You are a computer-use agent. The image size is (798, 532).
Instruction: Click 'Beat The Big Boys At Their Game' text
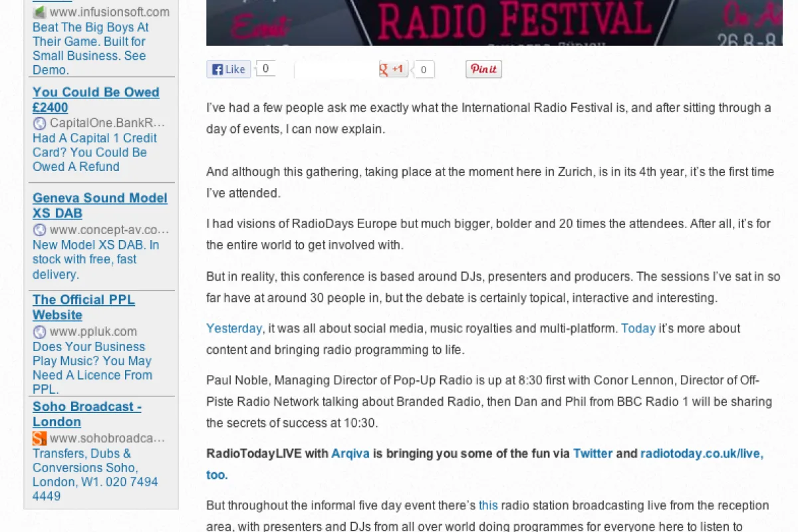point(90,35)
